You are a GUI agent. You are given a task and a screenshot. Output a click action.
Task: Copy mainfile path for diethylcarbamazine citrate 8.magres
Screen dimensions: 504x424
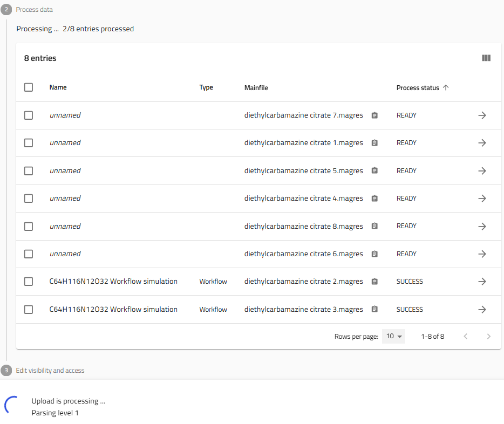coord(374,226)
